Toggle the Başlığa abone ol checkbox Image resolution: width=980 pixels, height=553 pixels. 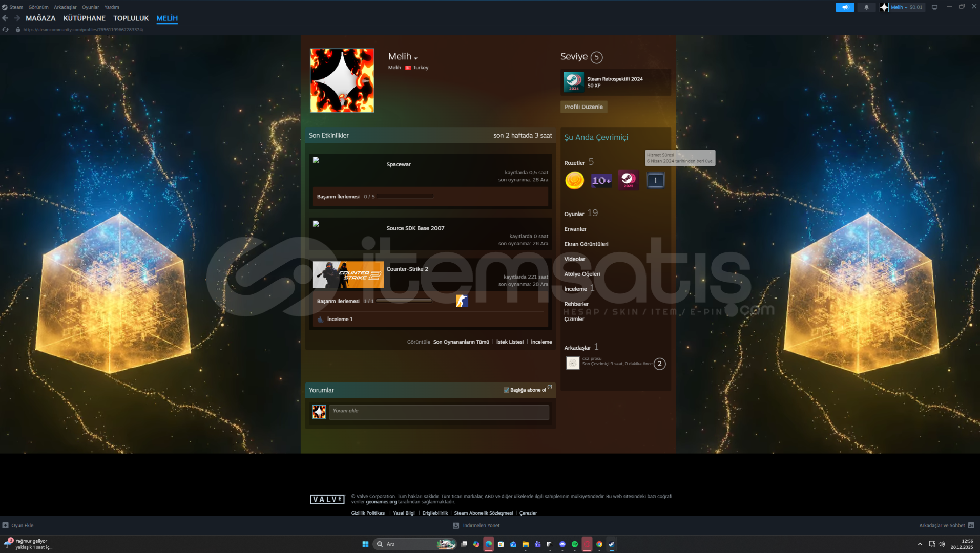click(506, 390)
